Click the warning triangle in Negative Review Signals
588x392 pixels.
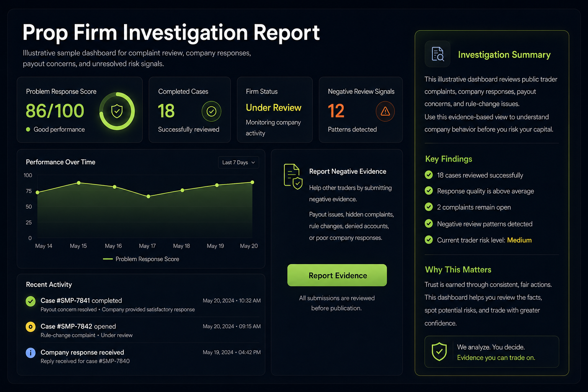(385, 111)
